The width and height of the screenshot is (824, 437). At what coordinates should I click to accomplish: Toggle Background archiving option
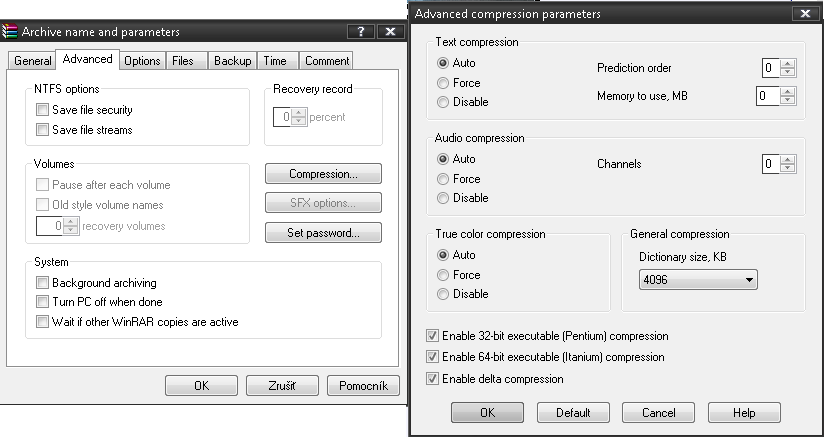42,283
